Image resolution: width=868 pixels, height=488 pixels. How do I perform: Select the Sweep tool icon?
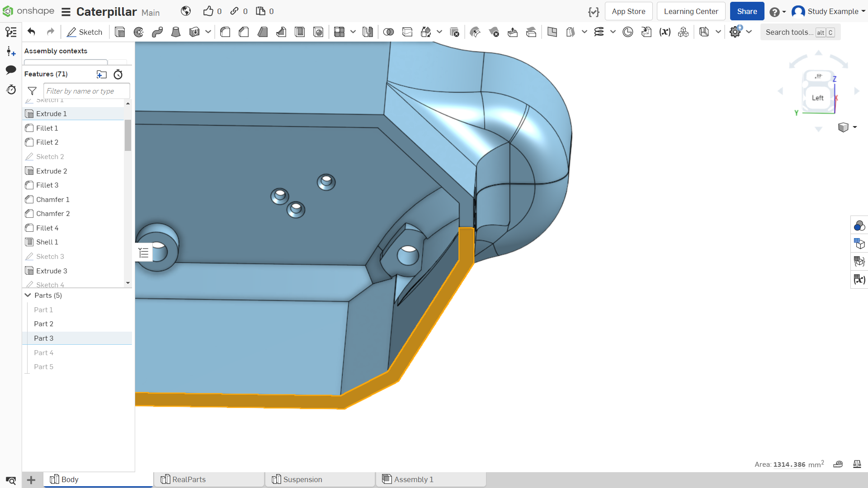157,32
